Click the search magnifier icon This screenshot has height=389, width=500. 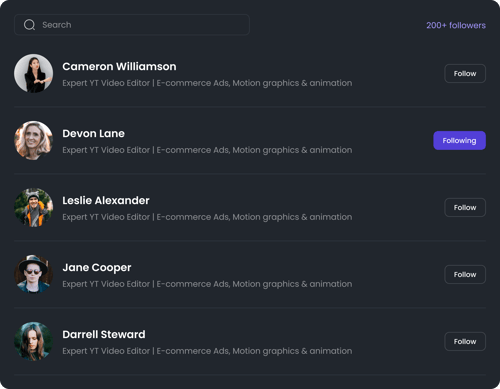tap(29, 25)
